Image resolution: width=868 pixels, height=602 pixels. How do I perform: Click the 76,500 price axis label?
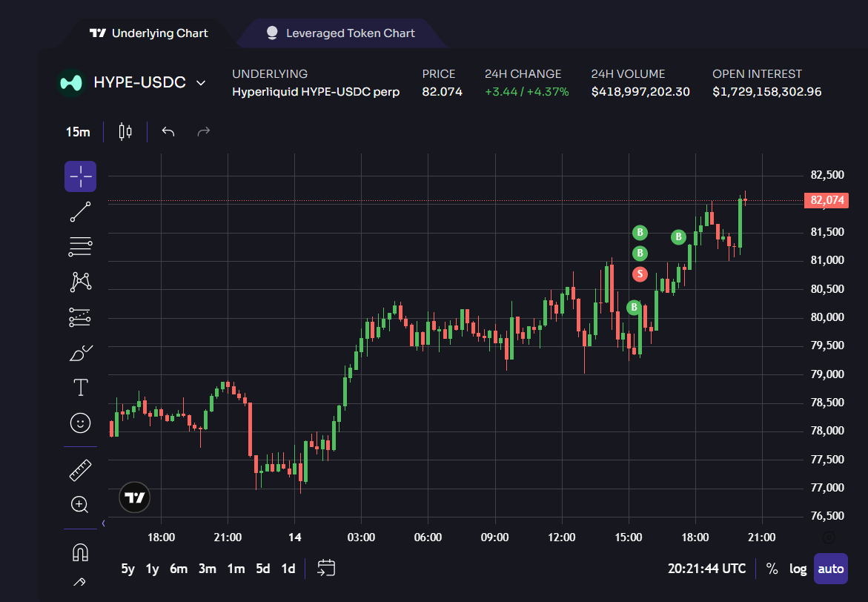827,515
